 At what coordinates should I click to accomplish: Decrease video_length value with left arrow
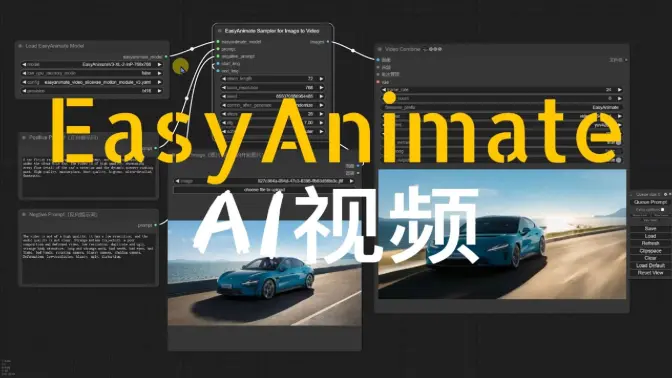[224, 79]
